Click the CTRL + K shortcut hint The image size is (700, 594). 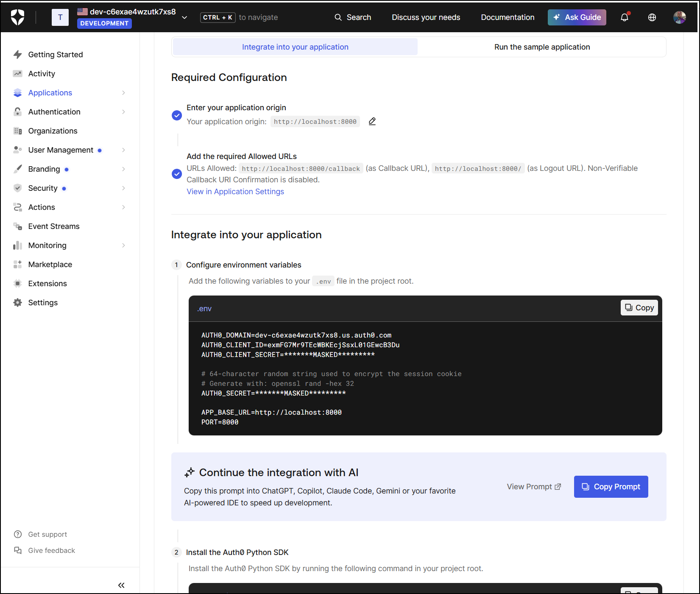[x=218, y=17]
